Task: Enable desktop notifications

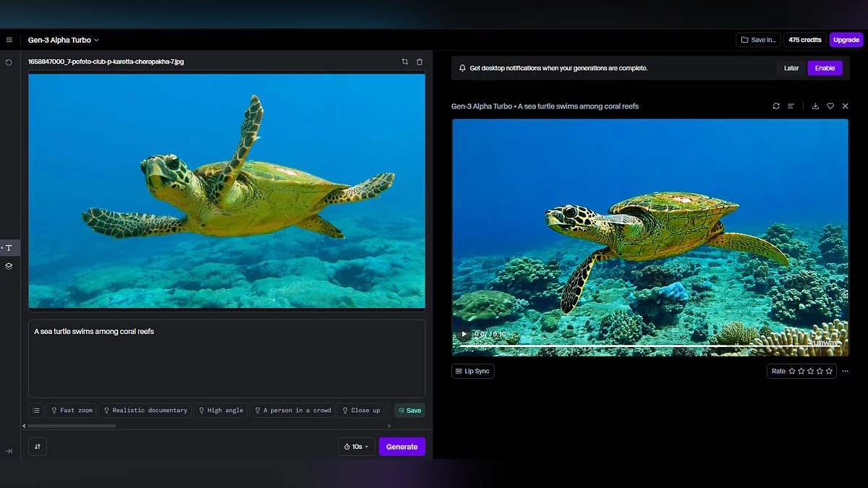Action: click(x=825, y=69)
